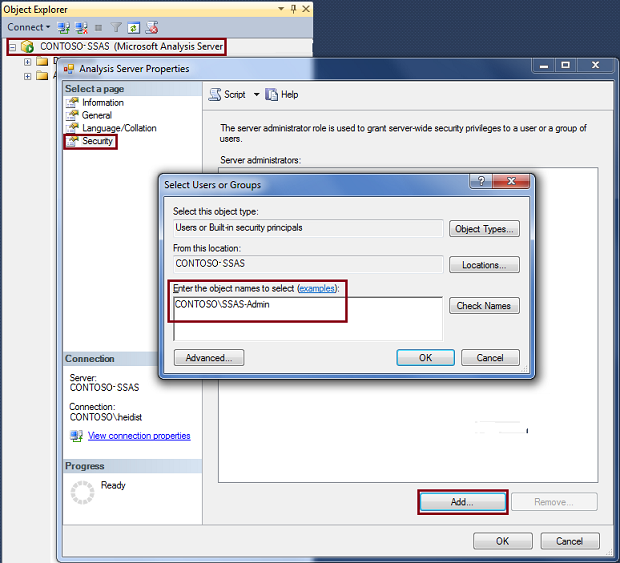The image size is (620, 563).
Task: Switch to the Information page
Action: coord(102,102)
